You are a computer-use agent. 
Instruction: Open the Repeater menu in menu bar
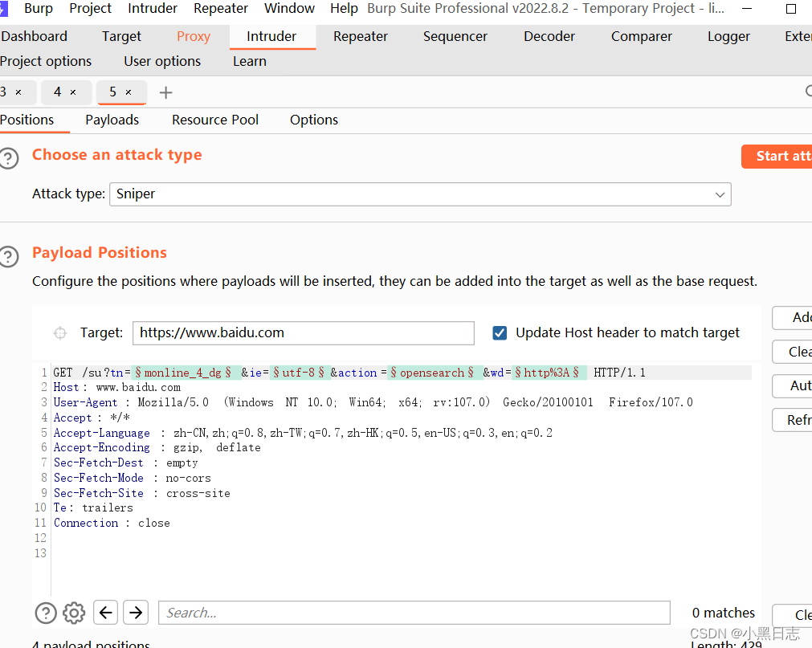click(x=221, y=9)
